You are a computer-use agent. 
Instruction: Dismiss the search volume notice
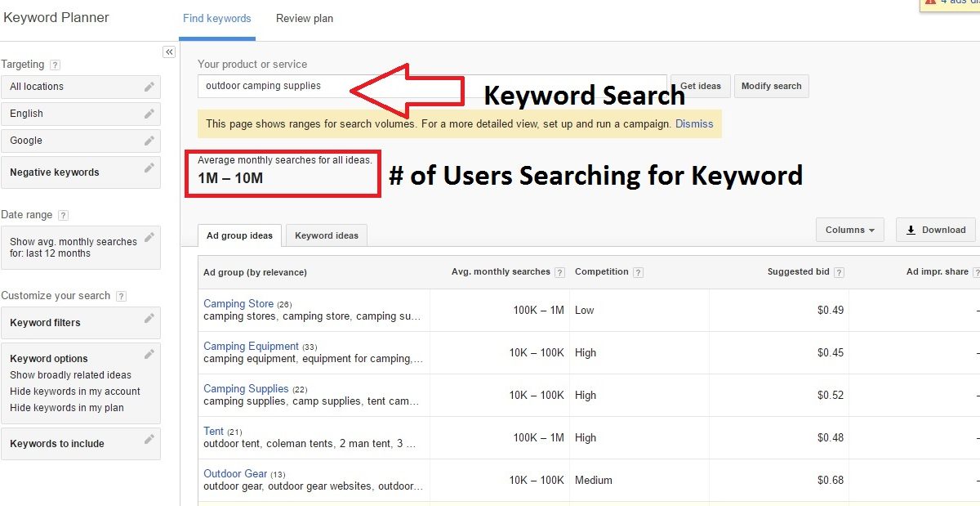coord(694,124)
